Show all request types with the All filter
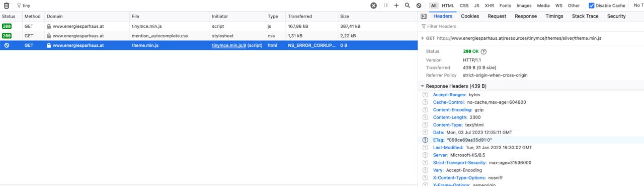The height and width of the screenshot is (186, 644). 434,6
